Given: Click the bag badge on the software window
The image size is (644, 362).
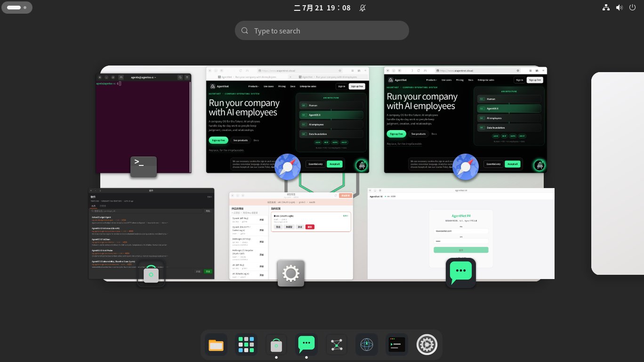Looking at the screenshot, I should pos(151,273).
